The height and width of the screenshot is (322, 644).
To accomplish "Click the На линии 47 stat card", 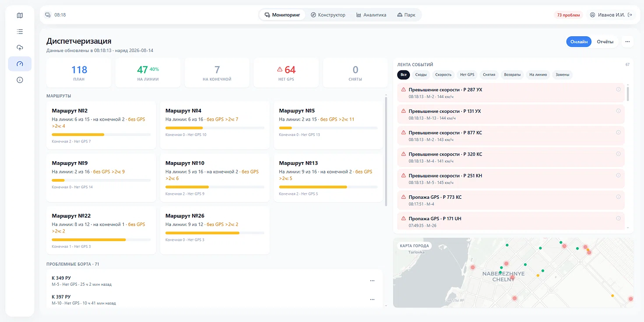I will click(x=148, y=73).
